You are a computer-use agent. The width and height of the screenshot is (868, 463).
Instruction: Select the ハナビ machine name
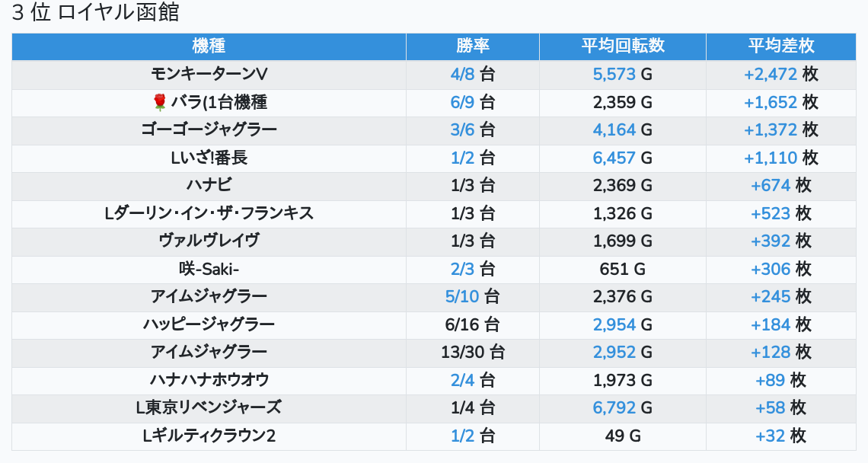tap(209, 185)
